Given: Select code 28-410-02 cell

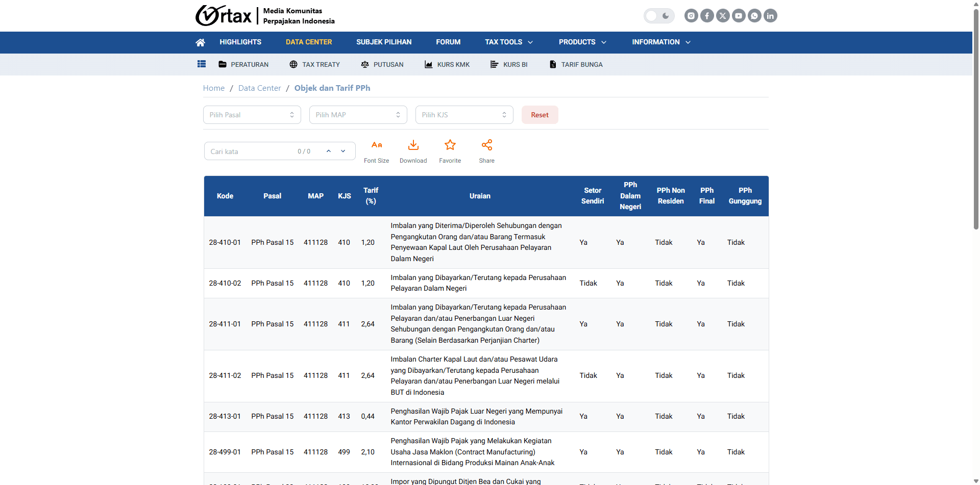Looking at the screenshot, I should (x=225, y=283).
